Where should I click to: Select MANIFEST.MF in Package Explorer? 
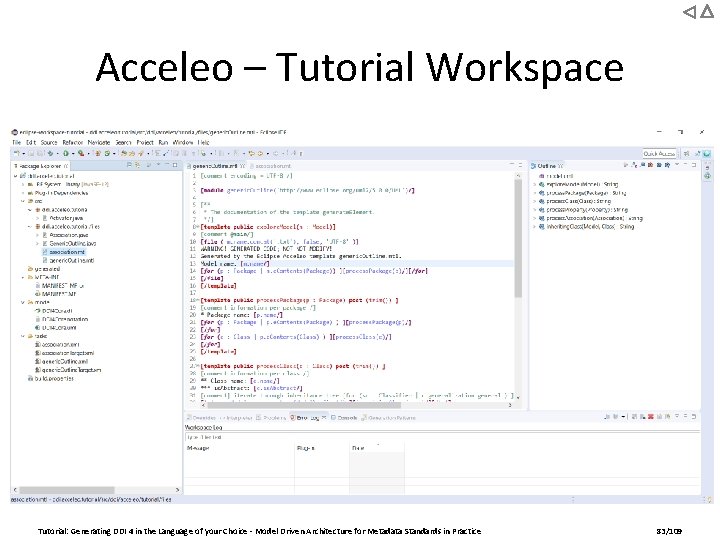55,294
